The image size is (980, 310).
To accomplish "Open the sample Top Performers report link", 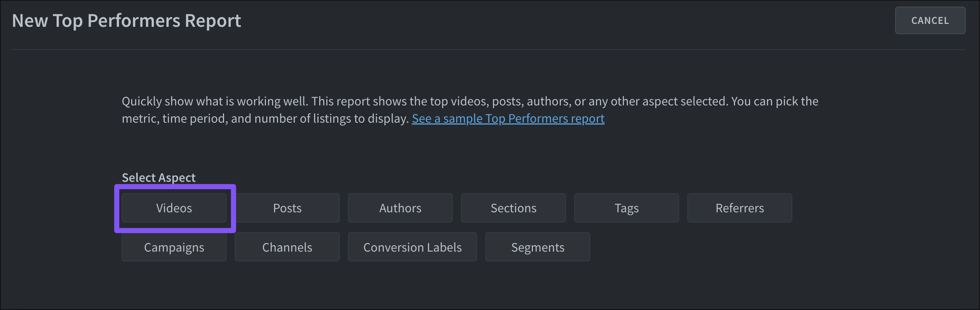I will [508, 119].
